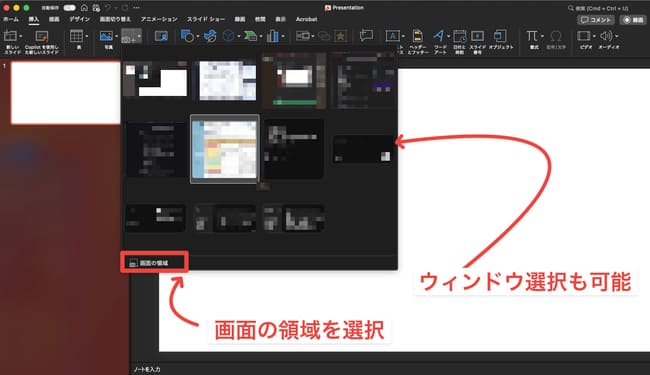Screen dimensions: 650x375
Task: Toggle the AutoSave switch
Action: (69, 8)
